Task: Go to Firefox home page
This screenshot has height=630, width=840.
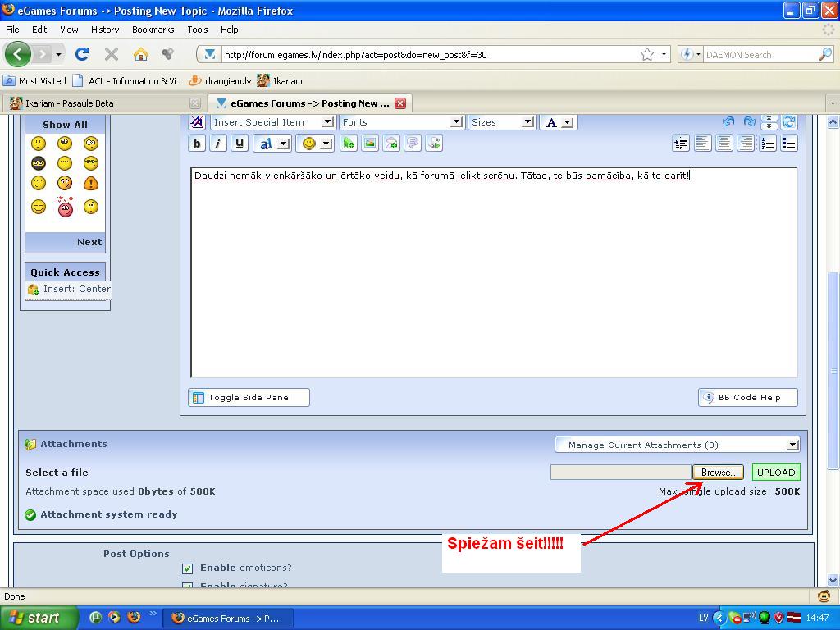Action: [x=140, y=54]
